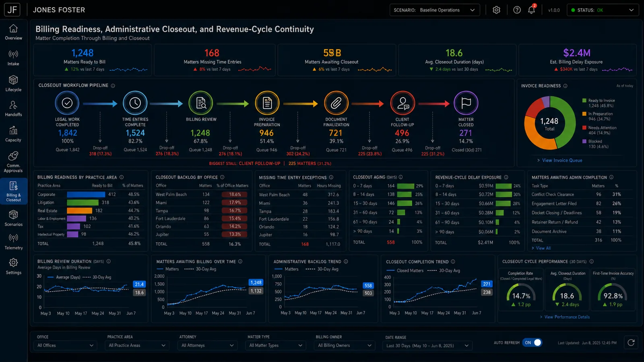Click Client Follow-Up stage icon
The image size is (644, 362).
point(402,103)
